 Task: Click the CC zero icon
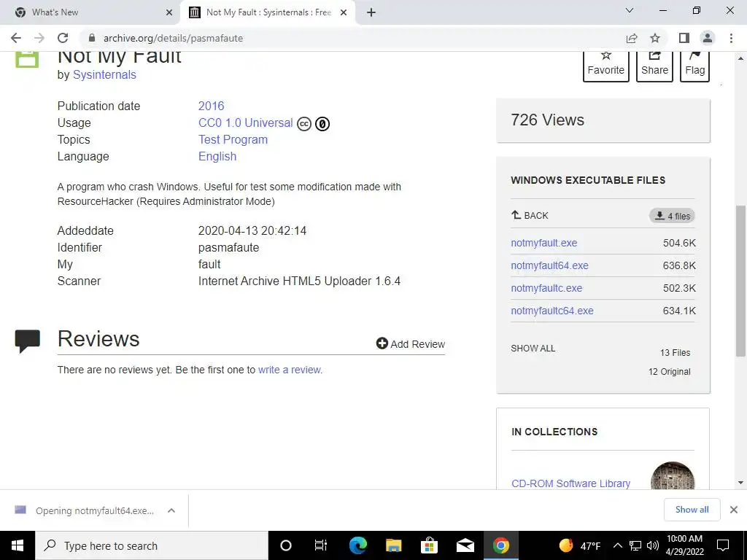[322, 124]
